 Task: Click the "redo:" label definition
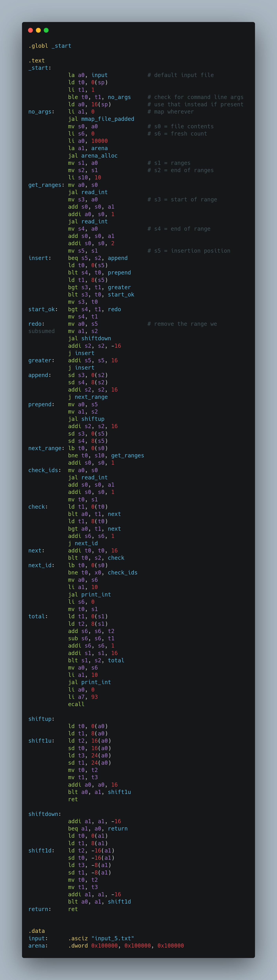pyautogui.click(x=37, y=324)
